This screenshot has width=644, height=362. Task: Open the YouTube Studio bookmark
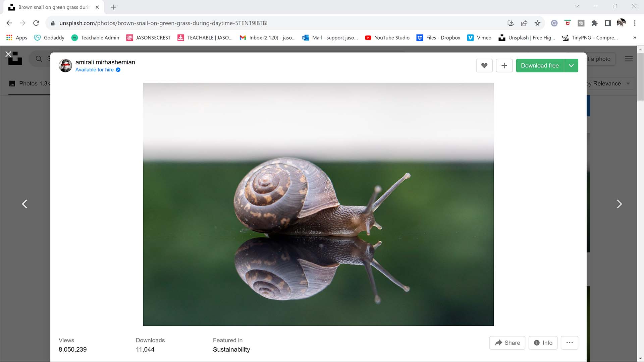(x=387, y=38)
